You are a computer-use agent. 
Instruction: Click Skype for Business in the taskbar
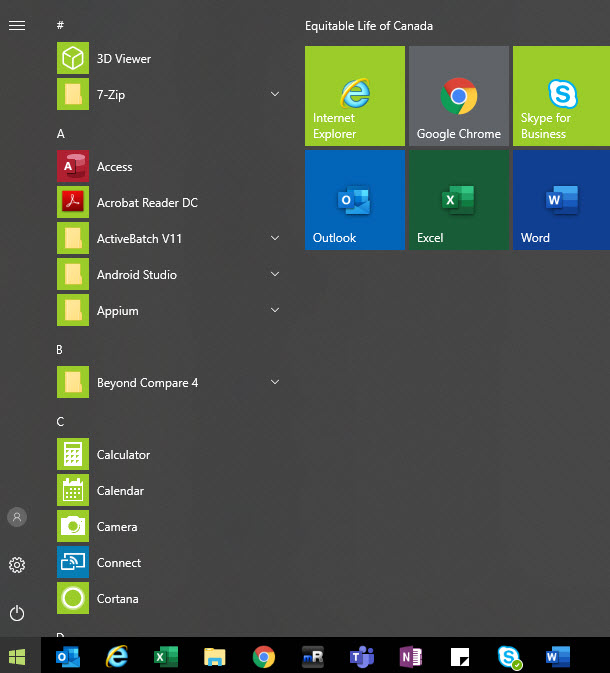pos(509,657)
